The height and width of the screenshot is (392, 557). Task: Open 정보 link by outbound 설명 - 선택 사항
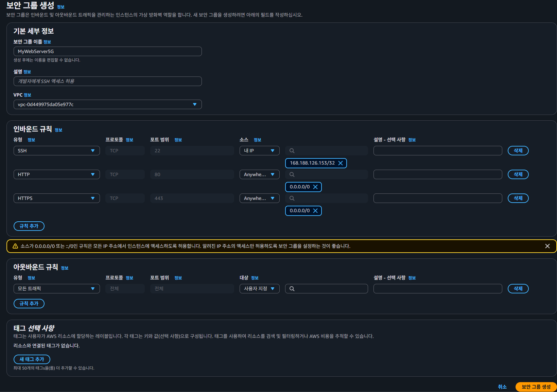pyautogui.click(x=412, y=278)
